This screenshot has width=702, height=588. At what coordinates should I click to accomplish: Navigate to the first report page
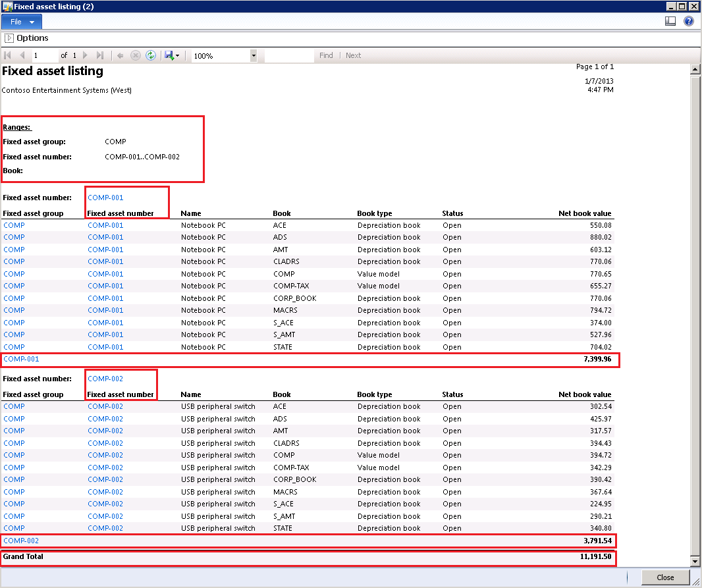tap(7, 55)
